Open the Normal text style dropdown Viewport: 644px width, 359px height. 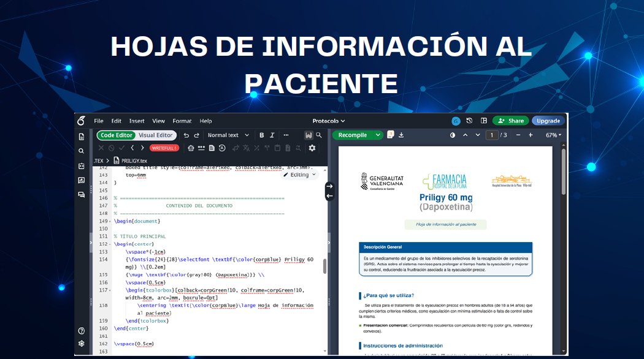pyautogui.click(x=228, y=135)
